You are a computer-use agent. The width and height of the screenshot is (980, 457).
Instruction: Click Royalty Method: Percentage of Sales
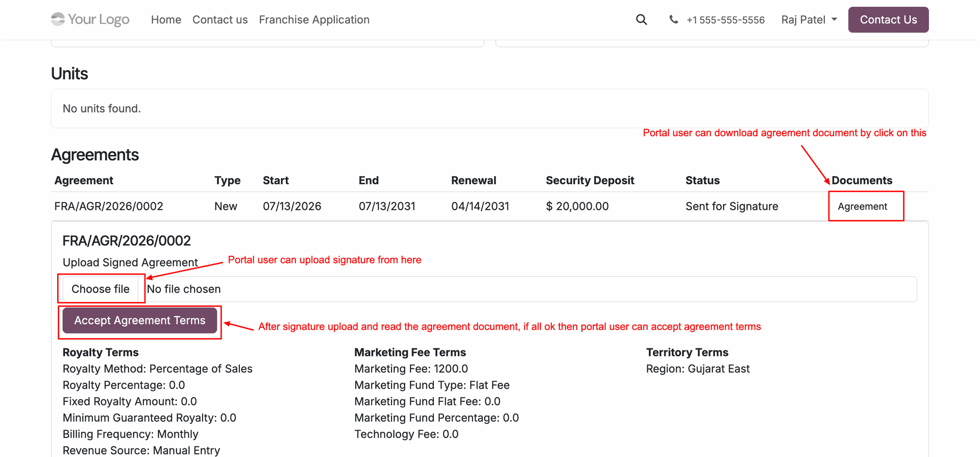[157, 369]
